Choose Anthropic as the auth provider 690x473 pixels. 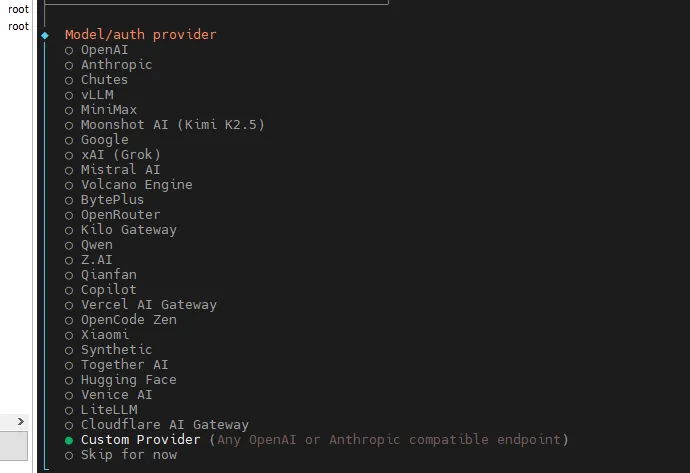116,65
